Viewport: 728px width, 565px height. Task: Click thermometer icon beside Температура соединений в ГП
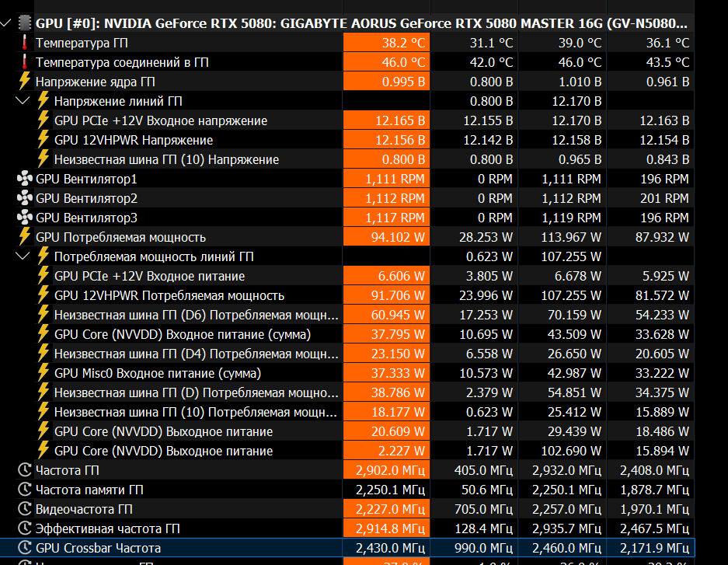coord(25,61)
